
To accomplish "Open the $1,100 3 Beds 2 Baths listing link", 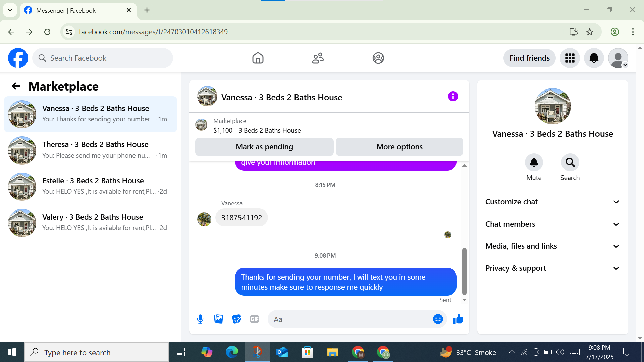I will click(x=257, y=130).
